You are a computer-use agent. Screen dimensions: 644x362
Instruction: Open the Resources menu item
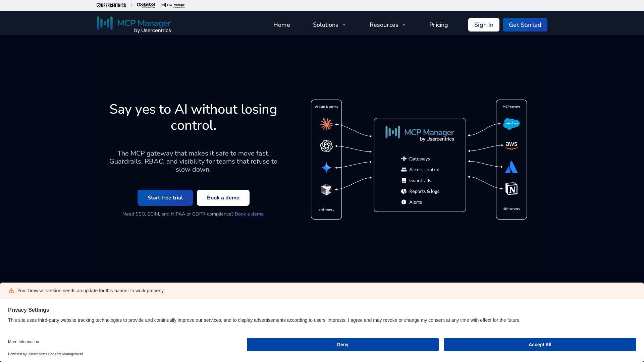(x=384, y=25)
